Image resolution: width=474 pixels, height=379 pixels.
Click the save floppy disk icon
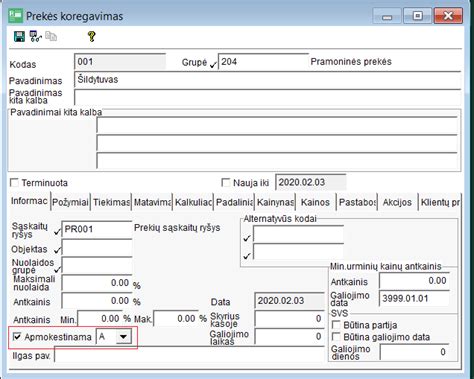[19, 36]
